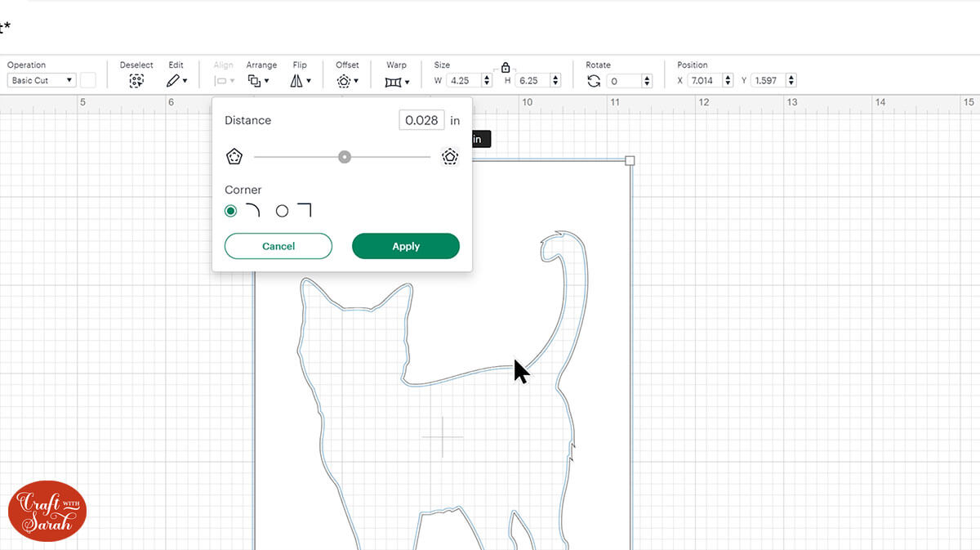Click the Height stepper arrows
This screenshot has height=550, width=980.
[556, 81]
